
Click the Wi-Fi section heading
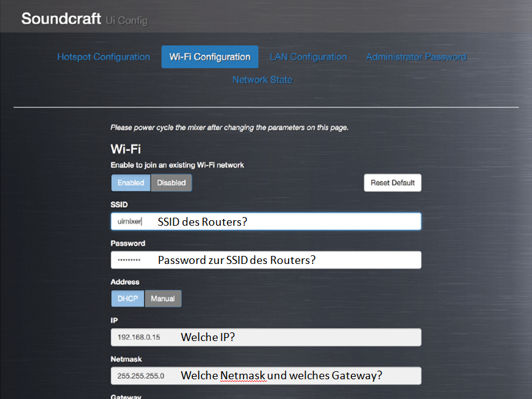pyautogui.click(x=126, y=149)
